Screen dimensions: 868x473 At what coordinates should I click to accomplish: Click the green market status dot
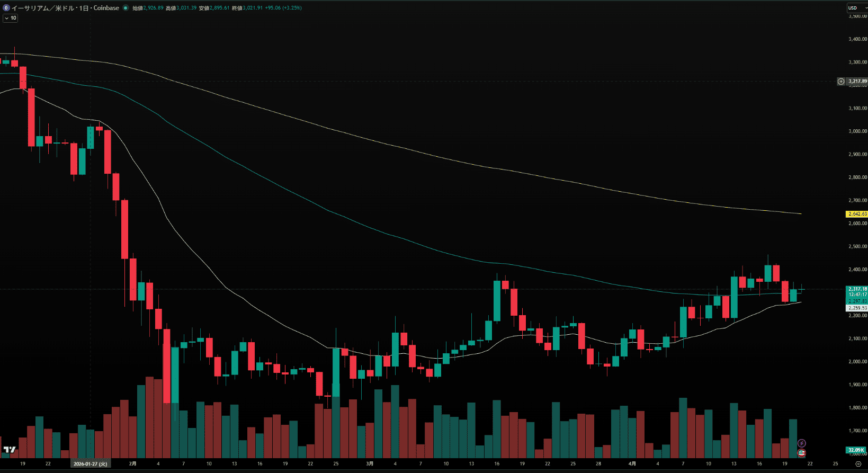[x=126, y=8]
